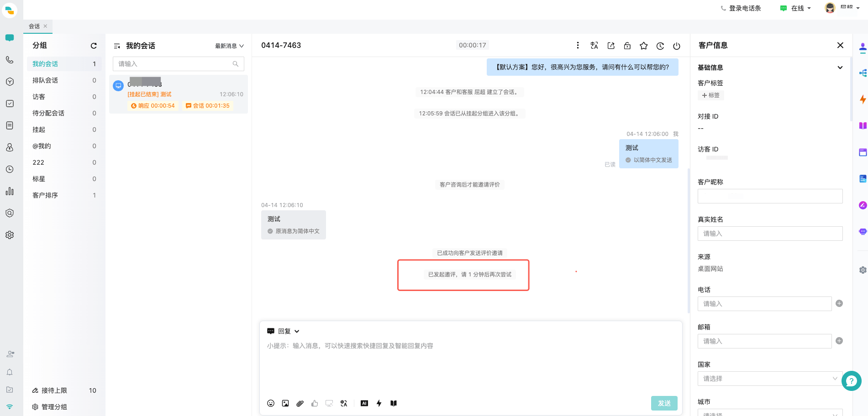This screenshot has width=868, height=416.
Task: Open the 在线 status dropdown
Action: (797, 8)
